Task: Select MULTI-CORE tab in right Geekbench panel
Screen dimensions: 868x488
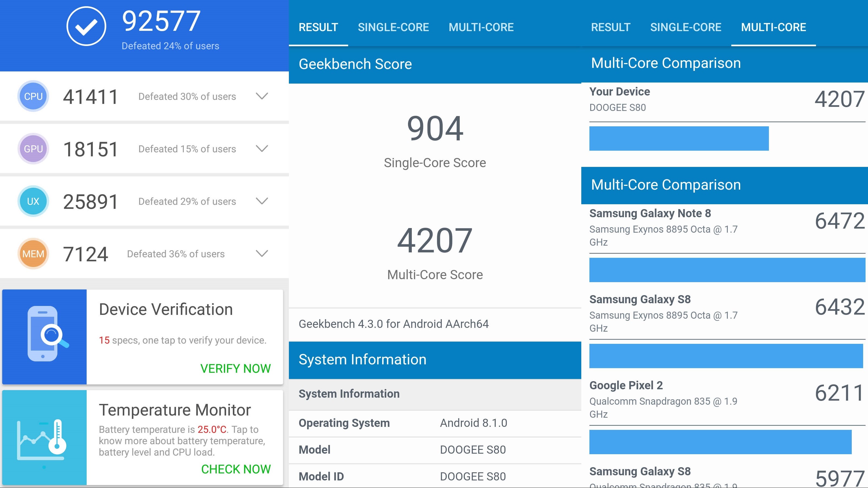Action: [774, 27]
